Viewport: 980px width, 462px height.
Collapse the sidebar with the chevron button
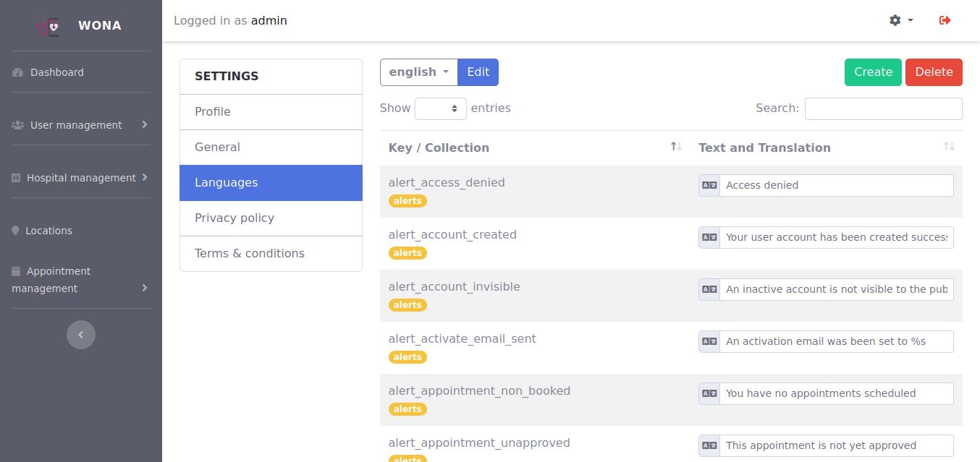(81, 335)
